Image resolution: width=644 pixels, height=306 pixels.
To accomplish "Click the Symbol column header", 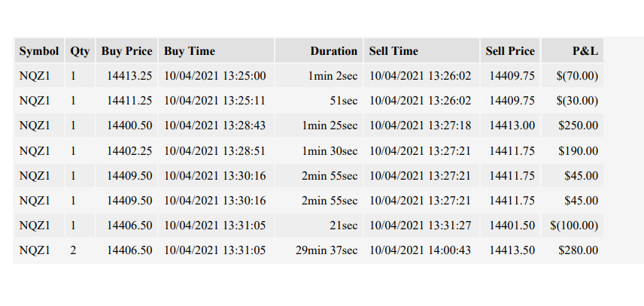I will (x=39, y=51).
